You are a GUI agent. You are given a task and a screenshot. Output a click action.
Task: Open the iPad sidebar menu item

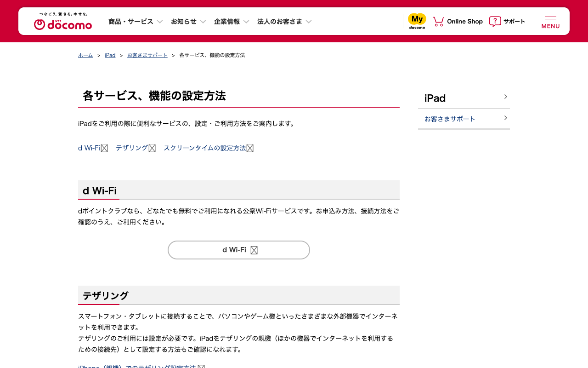click(464, 98)
